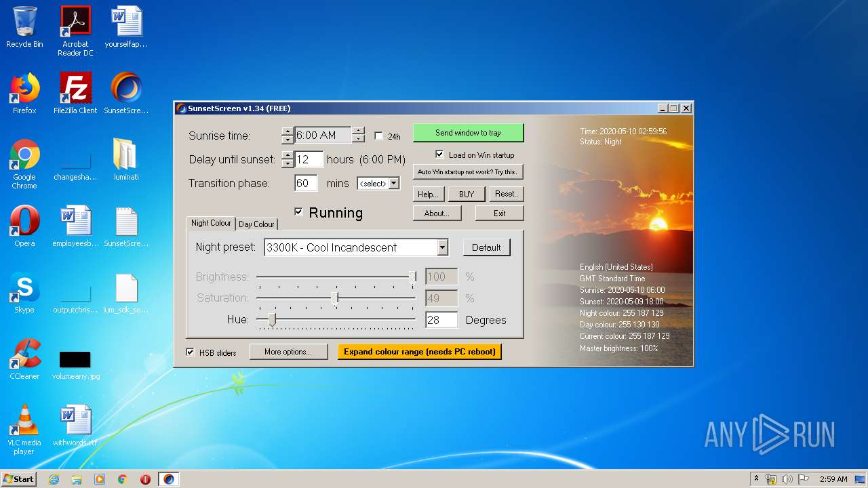Open the About dialog
The height and width of the screenshot is (488, 868).
pyautogui.click(x=437, y=213)
